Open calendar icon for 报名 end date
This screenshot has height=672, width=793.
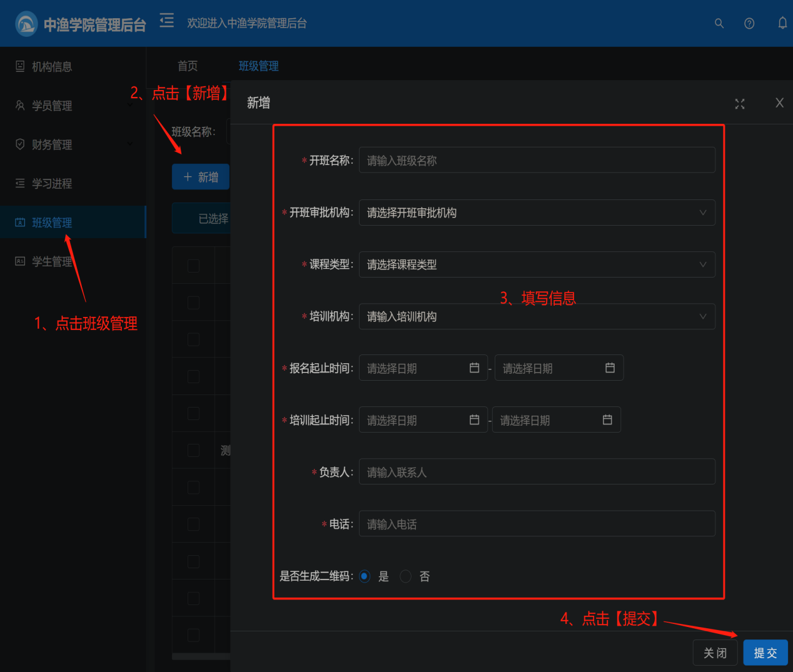click(x=610, y=368)
